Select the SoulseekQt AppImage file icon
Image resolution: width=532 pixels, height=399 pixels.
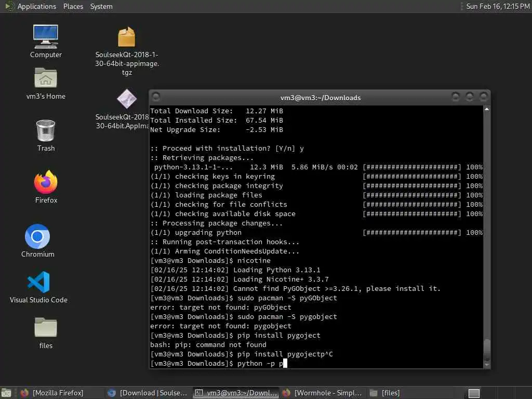coord(127,99)
